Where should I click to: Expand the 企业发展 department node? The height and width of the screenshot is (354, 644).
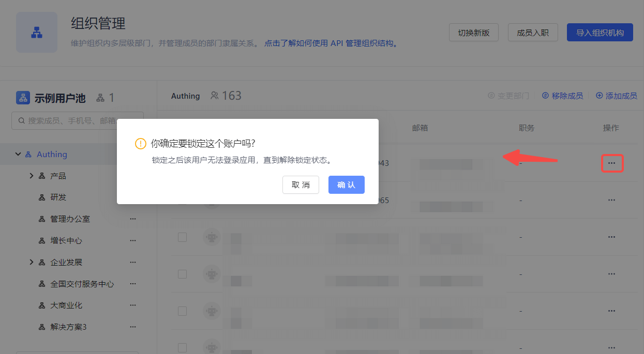click(32, 263)
